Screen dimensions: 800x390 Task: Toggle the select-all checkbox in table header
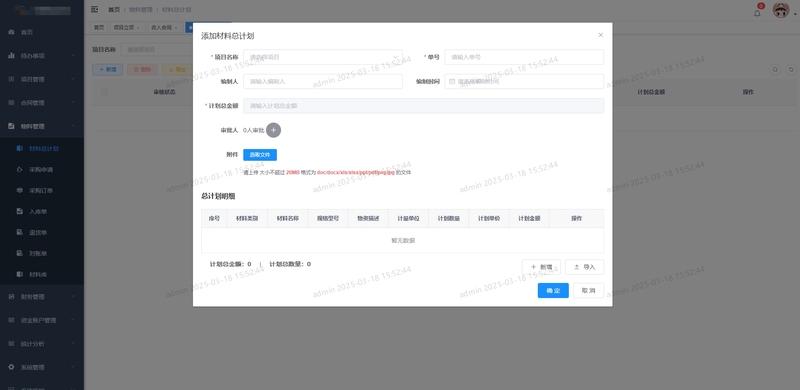click(x=104, y=92)
